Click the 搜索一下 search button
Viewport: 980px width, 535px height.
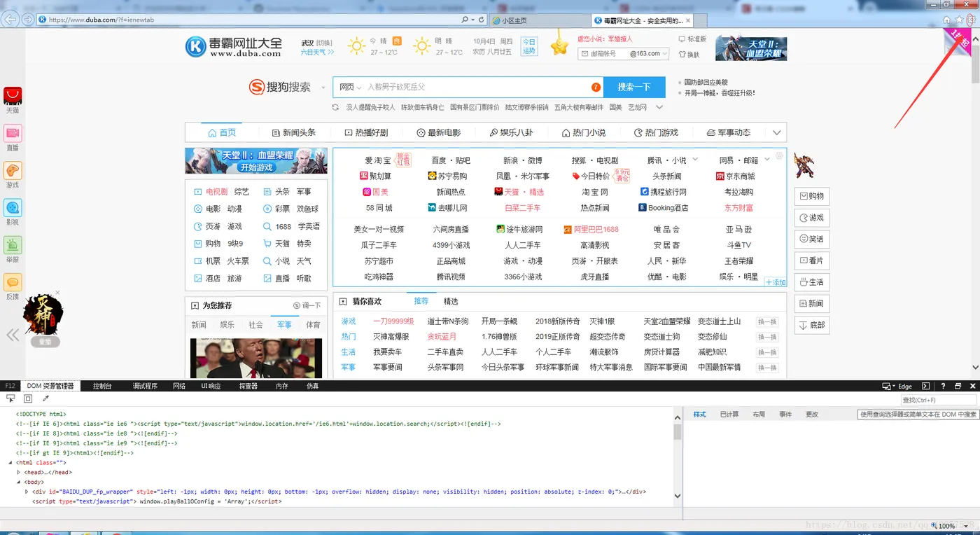pyautogui.click(x=635, y=87)
